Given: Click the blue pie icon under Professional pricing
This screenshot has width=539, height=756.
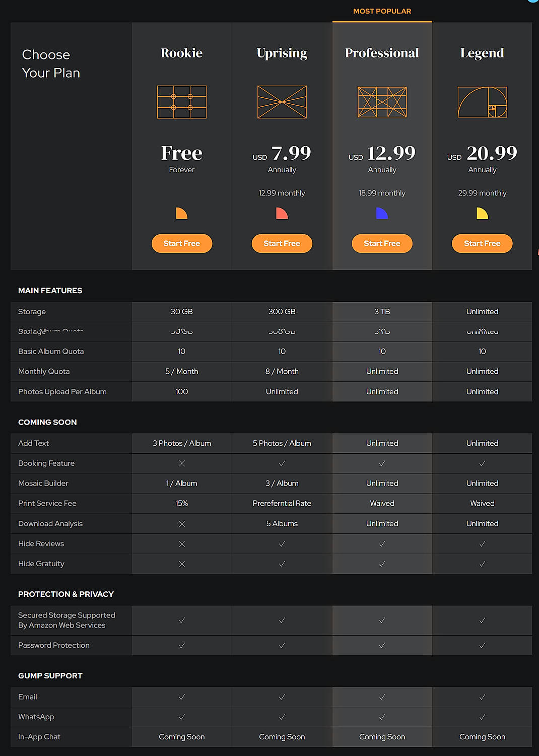Looking at the screenshot, I should click(382, 213).
